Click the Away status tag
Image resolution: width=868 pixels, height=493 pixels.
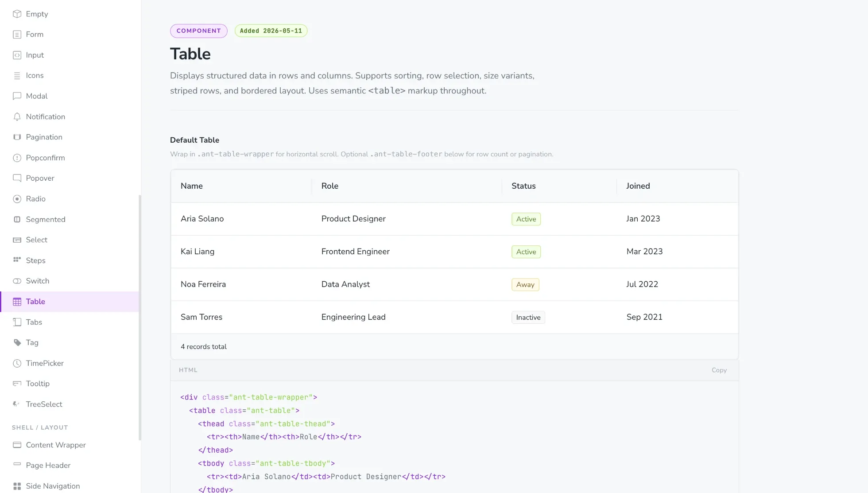[x=525, y=285]
